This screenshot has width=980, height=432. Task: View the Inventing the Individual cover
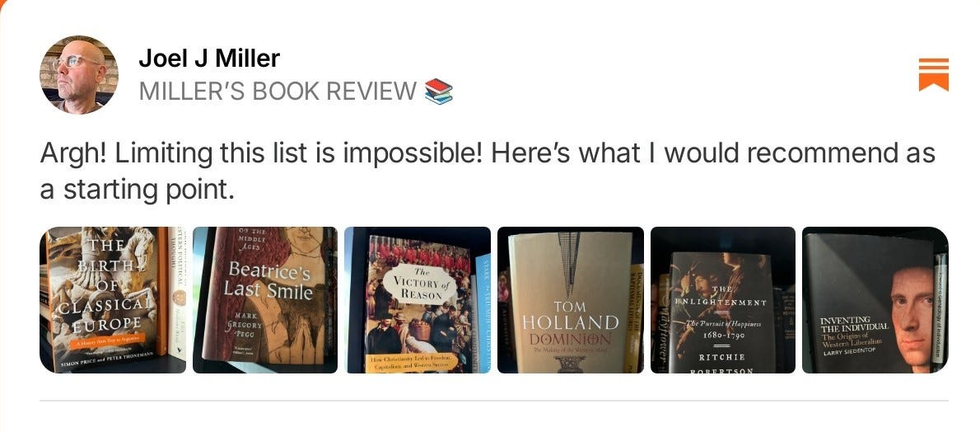click(x=875, y=300)
